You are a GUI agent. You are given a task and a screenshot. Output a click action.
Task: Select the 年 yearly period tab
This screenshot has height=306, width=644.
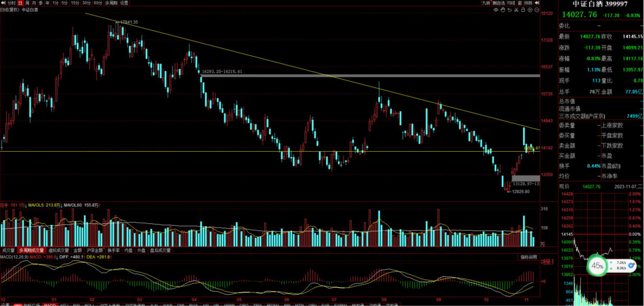point(47,3)
